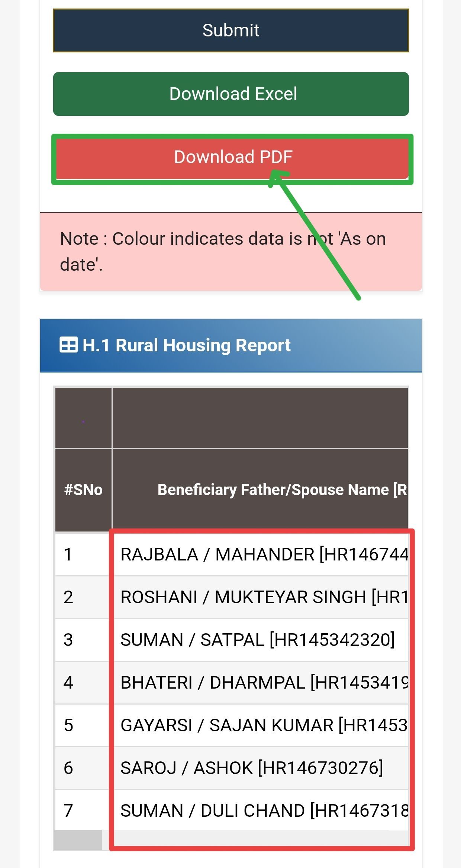
Task: Click the pink note about colour indication
Action: pyautogui.click(x=231, y=251)
